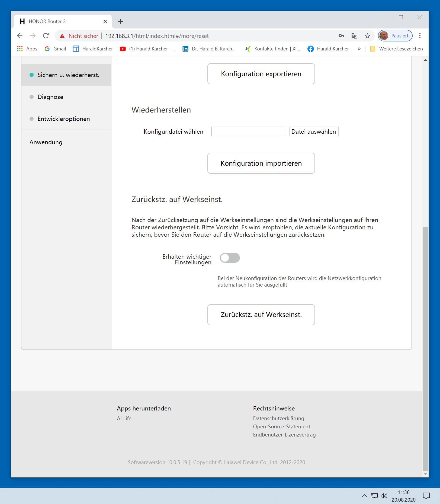The width and height of the screenshot is (440, 504).
Task: Click the Nicht sicher warning icon
Action: (x=62, y=36)
